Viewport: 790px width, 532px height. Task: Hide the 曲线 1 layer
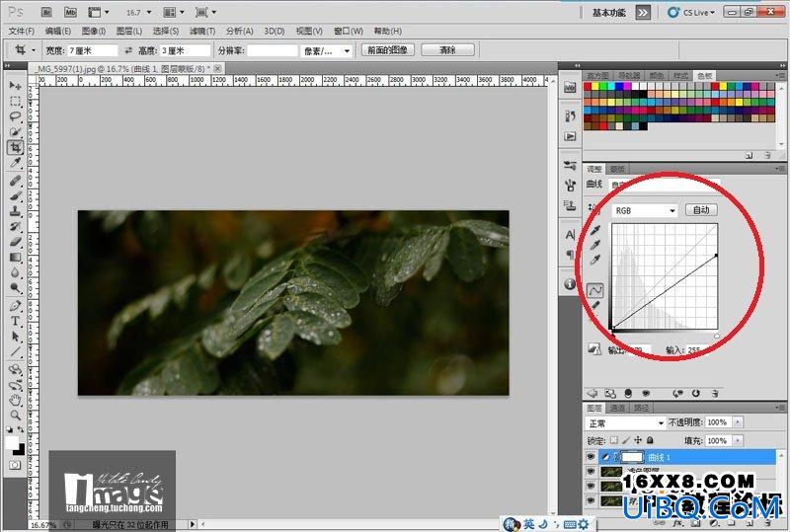click(591, 457)
